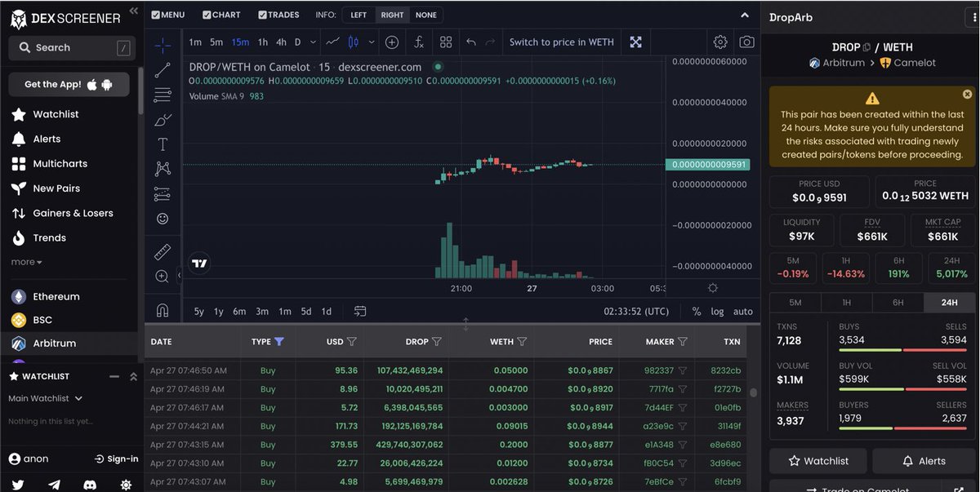Image resolution: width=980 pixels, height=492 pixels.
Task: Undo the last chart action
Action: pyautogui.click(x=471, y=42)
